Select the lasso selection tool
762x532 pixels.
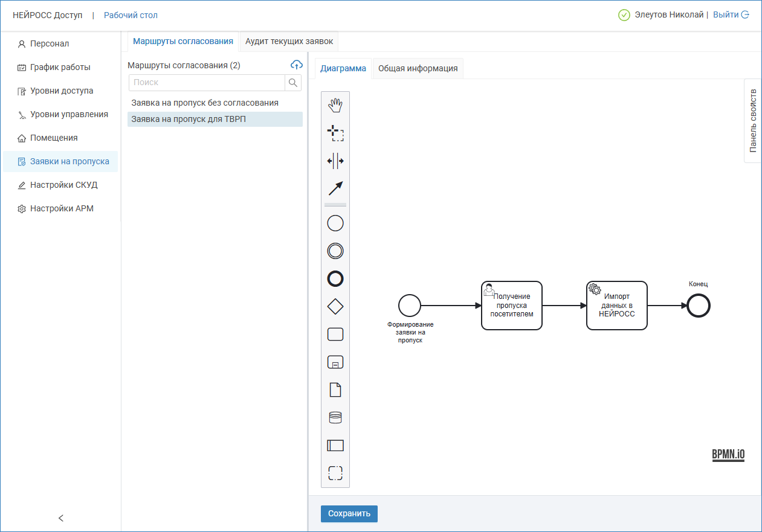335,133
